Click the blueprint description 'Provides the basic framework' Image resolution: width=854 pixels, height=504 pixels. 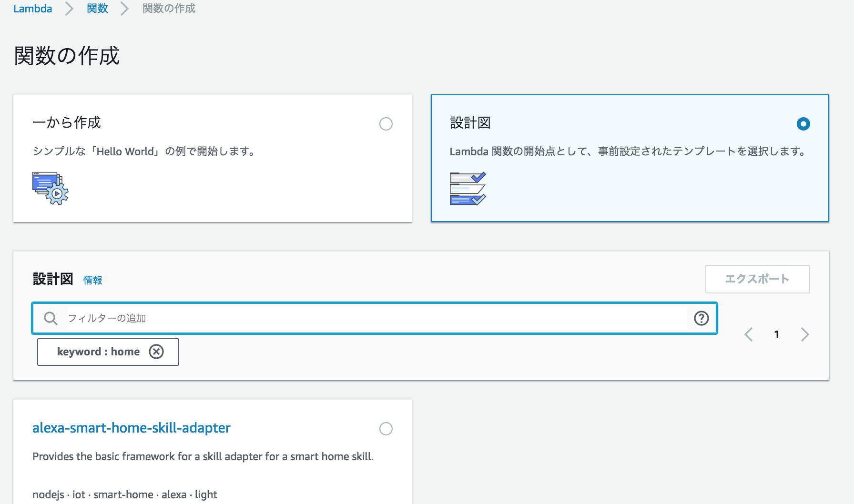point(203,456)
